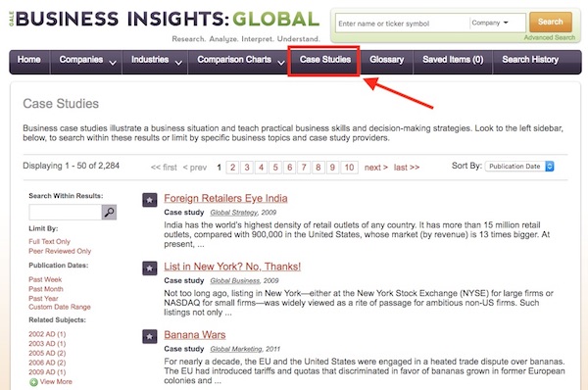Click the Comparison Charts menu label
Image resolution: width=588 pixels, height=390 pixels.
234,59
